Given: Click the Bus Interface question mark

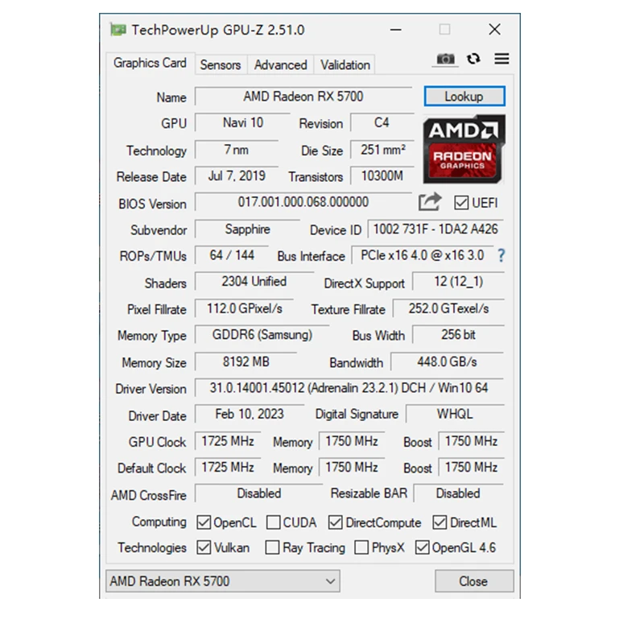Looking at the screenshot, I should pyautogui.click(x=501, y=255).
